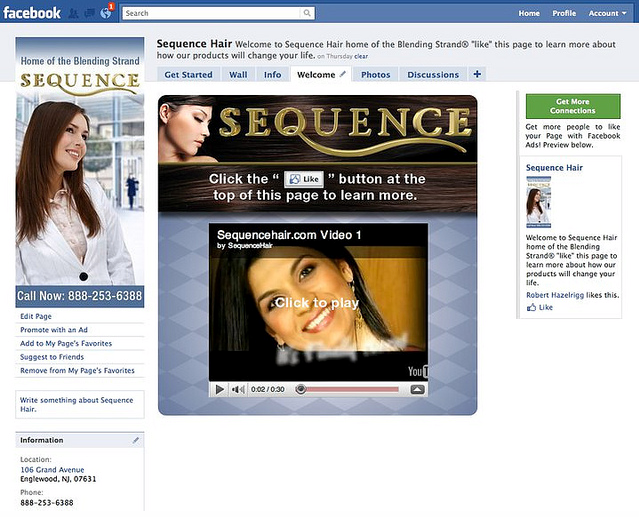This screenshot has height=517, width=639.
Task: Click the video progress slider knob
Action: coord(301,389)
